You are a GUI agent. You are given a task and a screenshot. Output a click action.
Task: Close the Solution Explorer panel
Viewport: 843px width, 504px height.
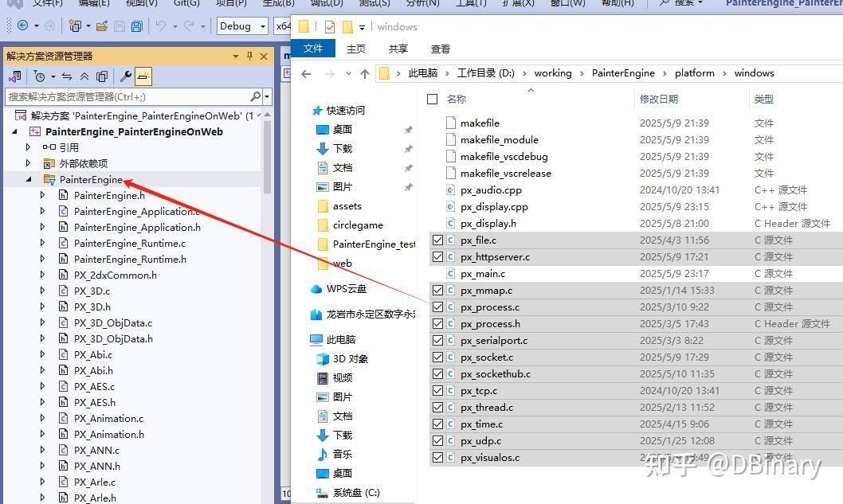264,56
